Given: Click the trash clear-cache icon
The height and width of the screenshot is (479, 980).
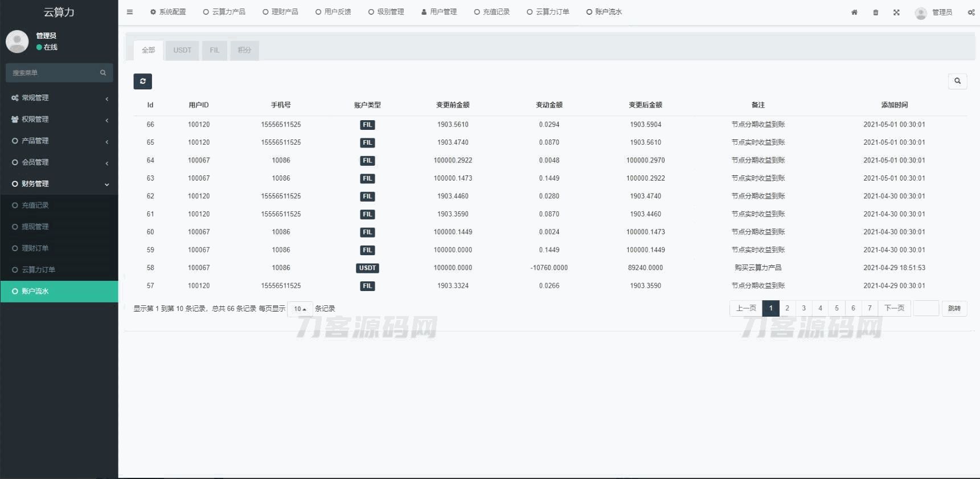Looking at the screenshot, I should tap(876, 13).
